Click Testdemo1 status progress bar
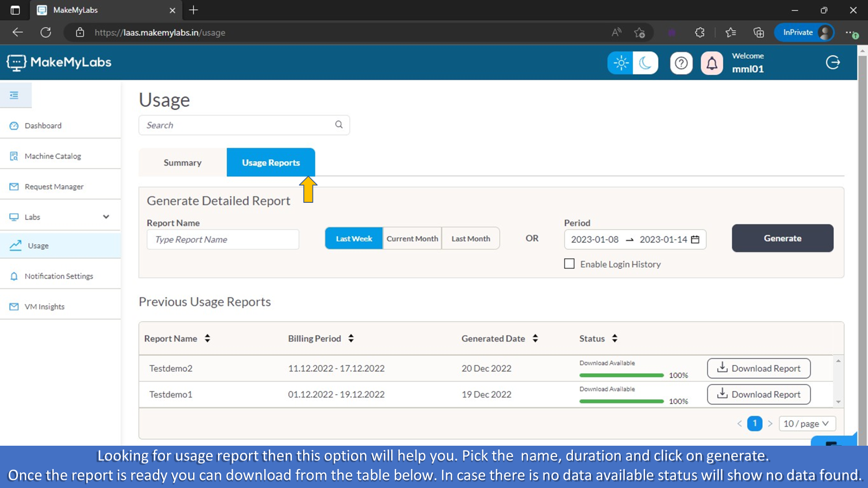Screen dimensions: 868x488 point(621,401)
